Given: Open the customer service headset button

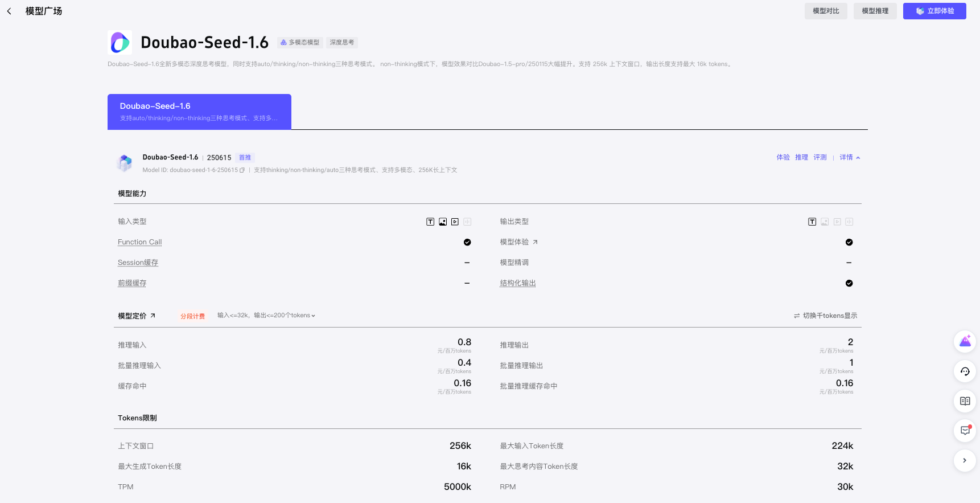Looking at the screenshot, I should pos(965,371).
